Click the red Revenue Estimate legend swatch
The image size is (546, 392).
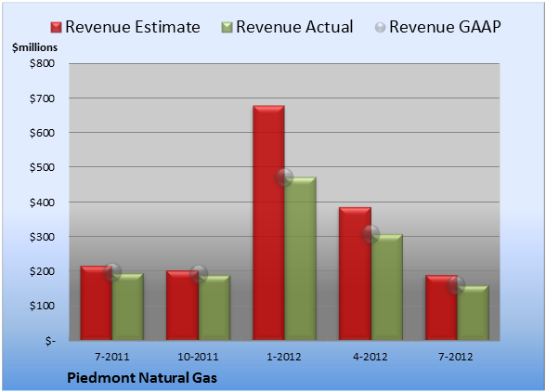(56, 28)
